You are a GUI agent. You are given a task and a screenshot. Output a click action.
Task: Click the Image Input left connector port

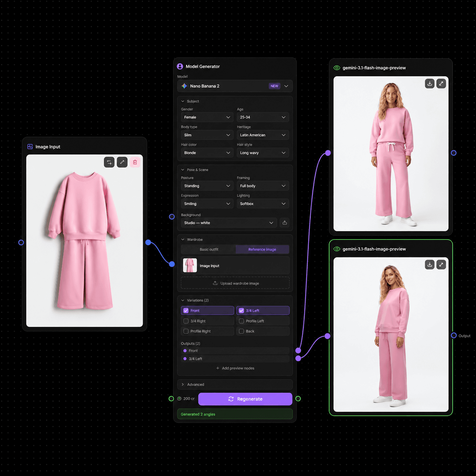(21, 242)
